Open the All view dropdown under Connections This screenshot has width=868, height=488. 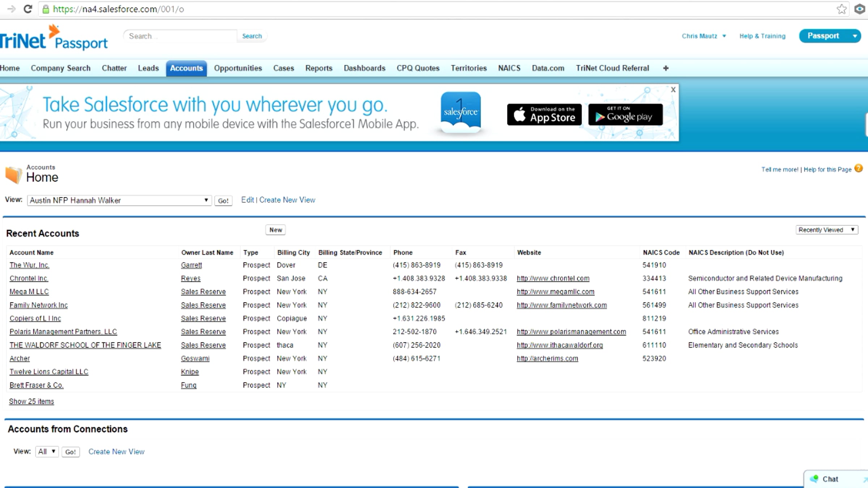47,451
